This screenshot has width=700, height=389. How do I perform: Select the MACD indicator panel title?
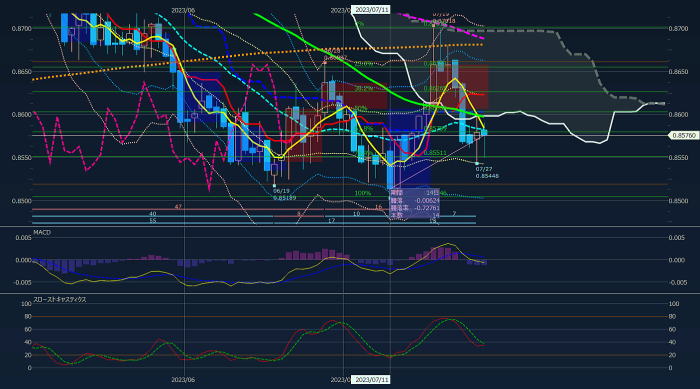pyautogui.click(x=42, y=233)
